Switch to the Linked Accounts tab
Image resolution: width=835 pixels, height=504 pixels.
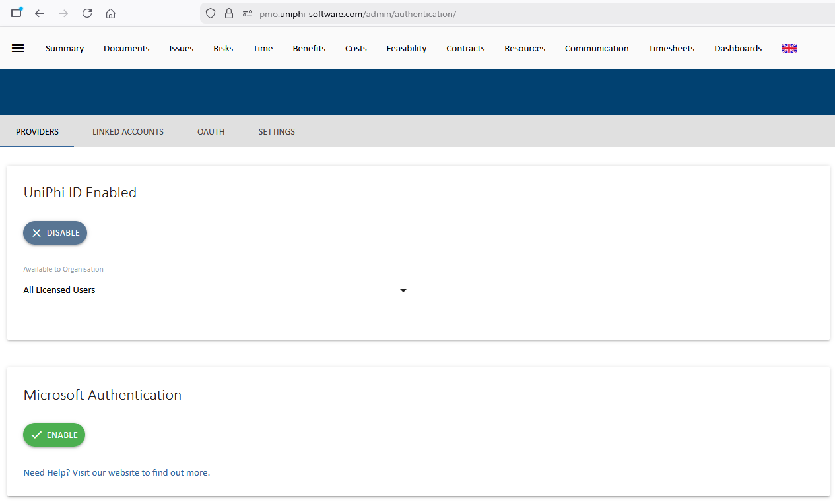[128, 131]
